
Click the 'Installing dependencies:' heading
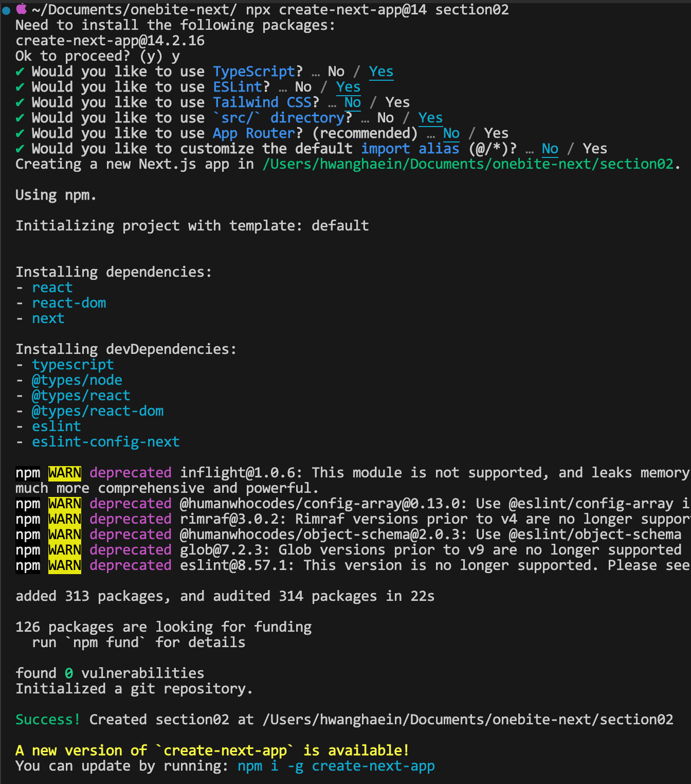click(x=114, y=272)
